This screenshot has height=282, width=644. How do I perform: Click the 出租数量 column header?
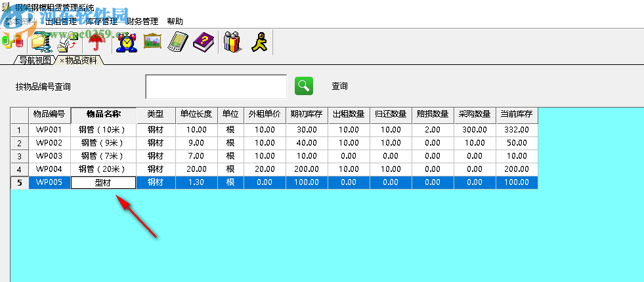pos(349,115)
